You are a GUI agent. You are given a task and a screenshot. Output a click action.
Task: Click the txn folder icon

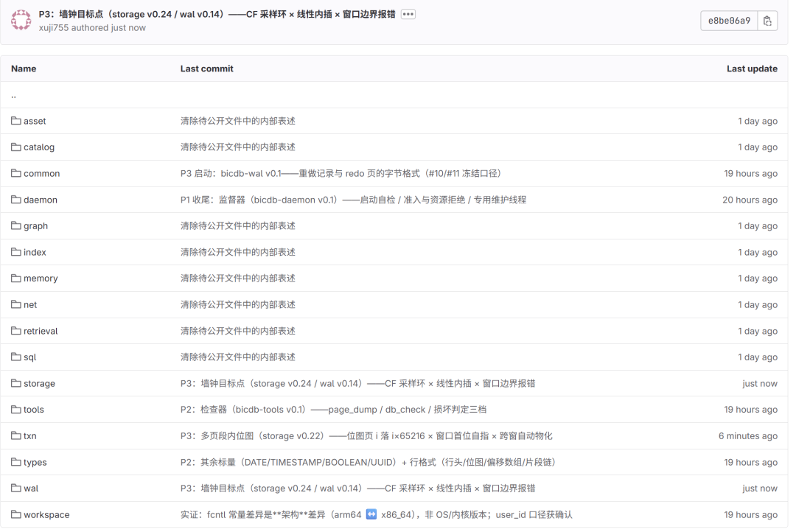15,435
